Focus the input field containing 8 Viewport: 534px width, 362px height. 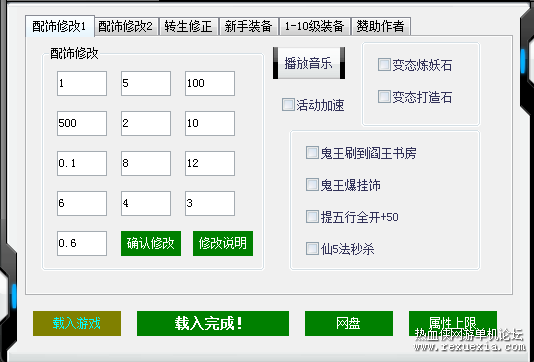[x=146, y=163]
